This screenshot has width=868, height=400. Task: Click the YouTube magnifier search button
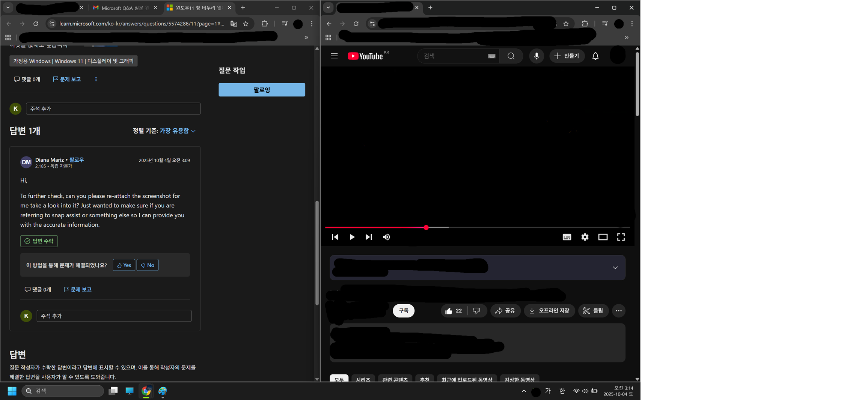point(511,56)
